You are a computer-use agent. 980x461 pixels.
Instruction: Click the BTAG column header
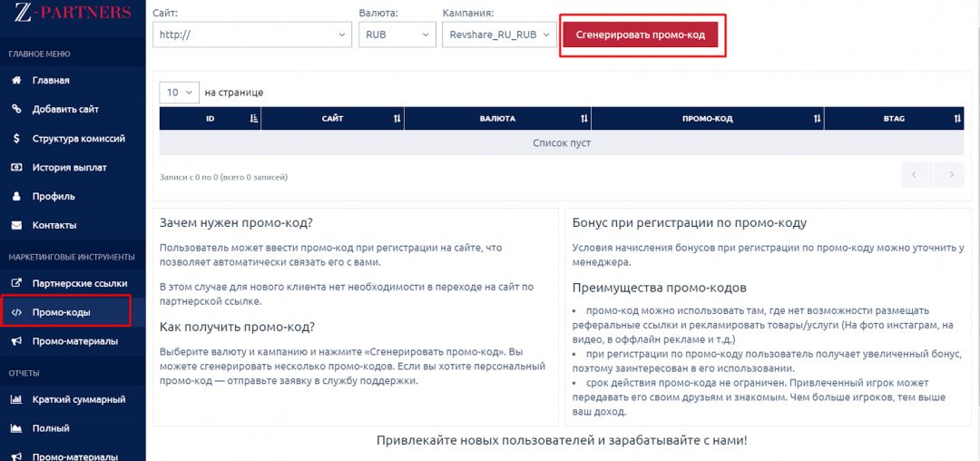894,119
